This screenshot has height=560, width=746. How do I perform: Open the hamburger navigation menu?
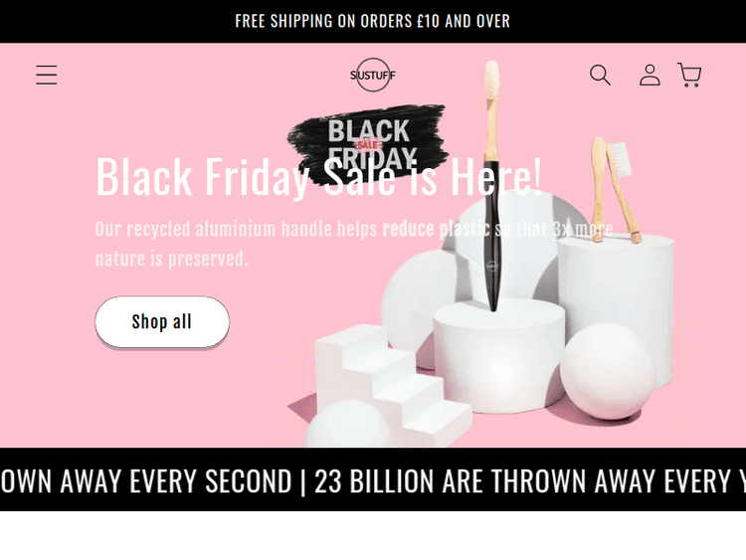click(46, 76)
